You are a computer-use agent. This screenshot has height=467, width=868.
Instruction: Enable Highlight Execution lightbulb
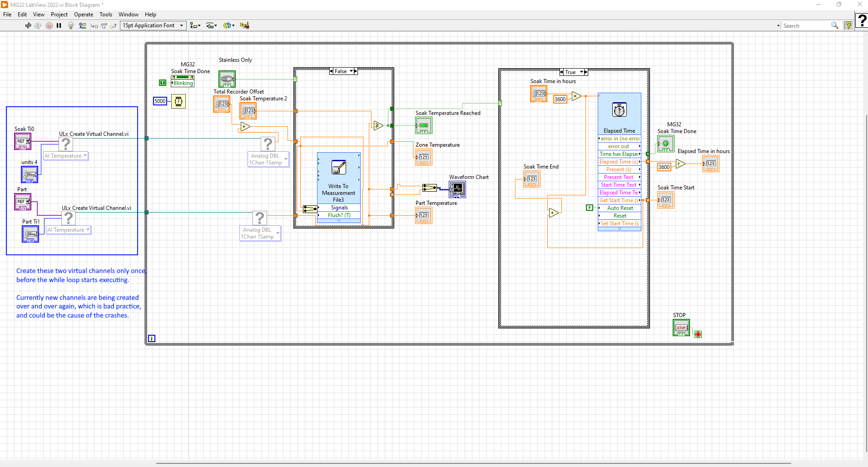pos(71,25)
